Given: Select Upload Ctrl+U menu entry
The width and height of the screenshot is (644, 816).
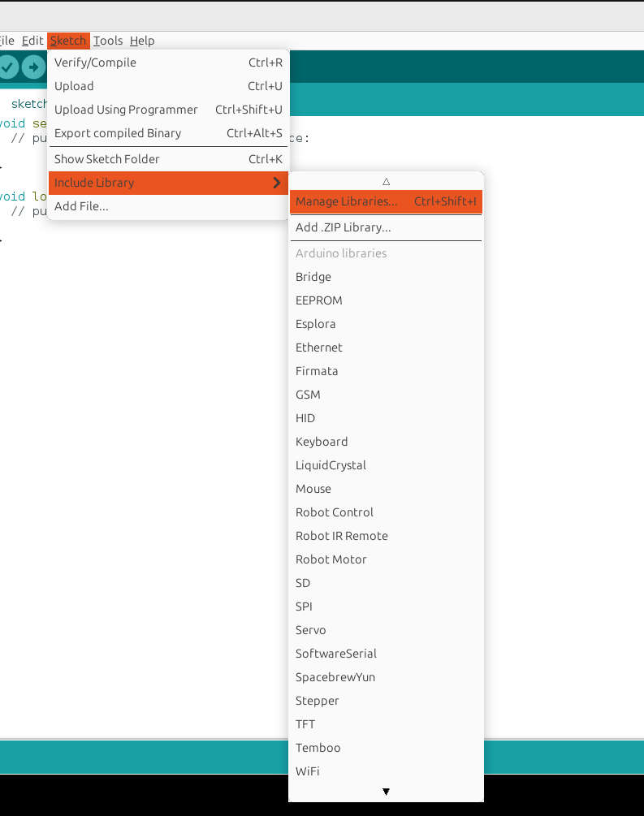Looking at the screenshot, I should pyautogui.click(x=168, y=86).
